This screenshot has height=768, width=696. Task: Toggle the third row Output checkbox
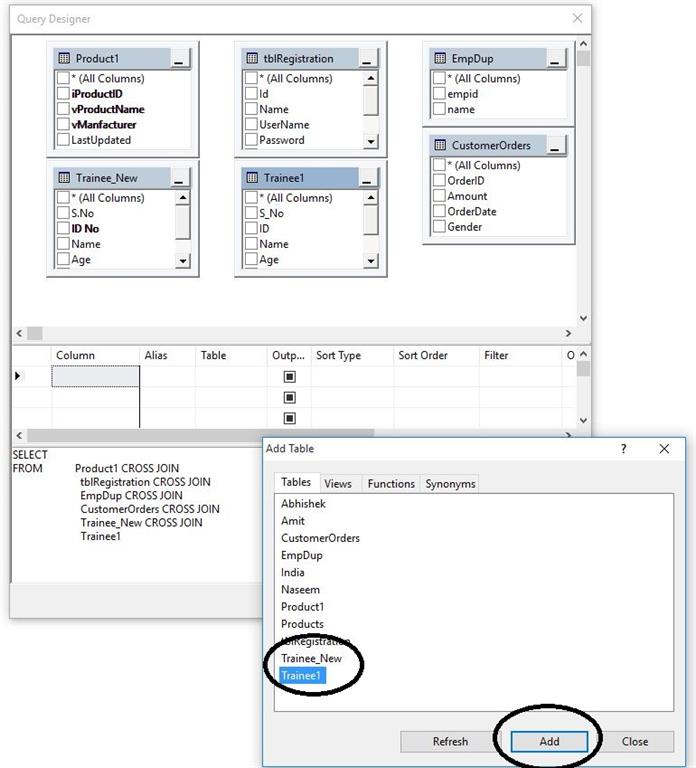click(x=289, y=418)
